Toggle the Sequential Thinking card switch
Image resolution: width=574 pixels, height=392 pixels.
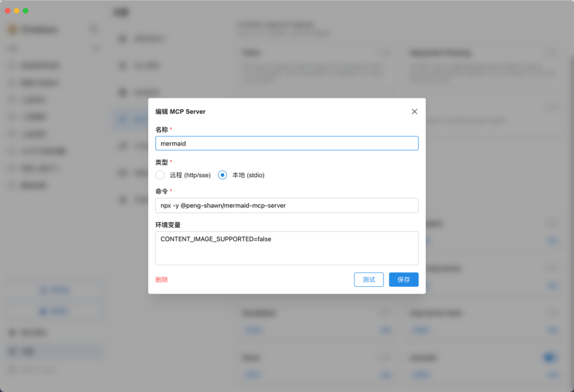tap(552, 53)
